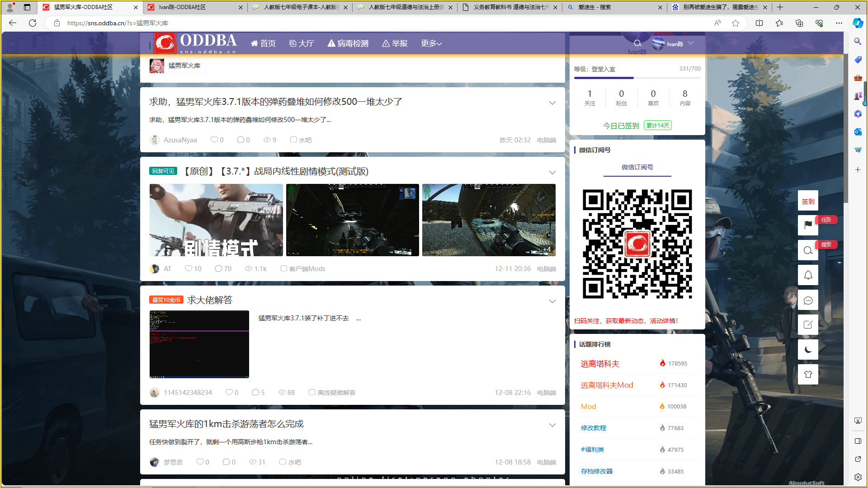This screenshot has height=488, width=868.
Task: Open the Ivan陈 user menu arrow
Action: point(691,43)
